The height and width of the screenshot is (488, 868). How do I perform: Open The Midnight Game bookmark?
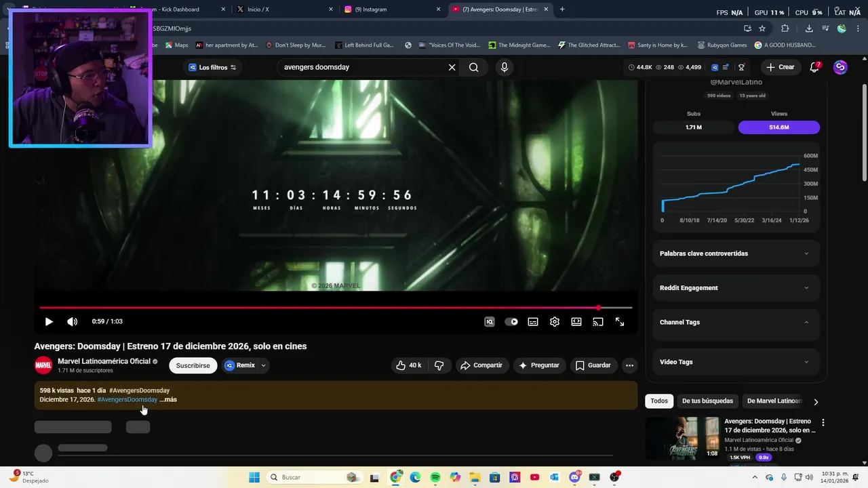519,45
